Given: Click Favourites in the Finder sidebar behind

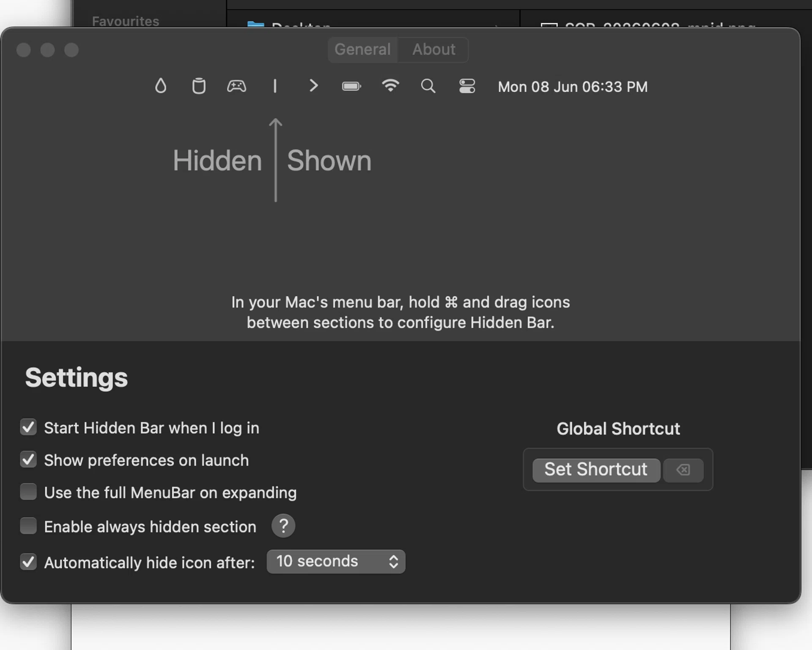Looking at the screenshot, I should click(x=126, y=21).
